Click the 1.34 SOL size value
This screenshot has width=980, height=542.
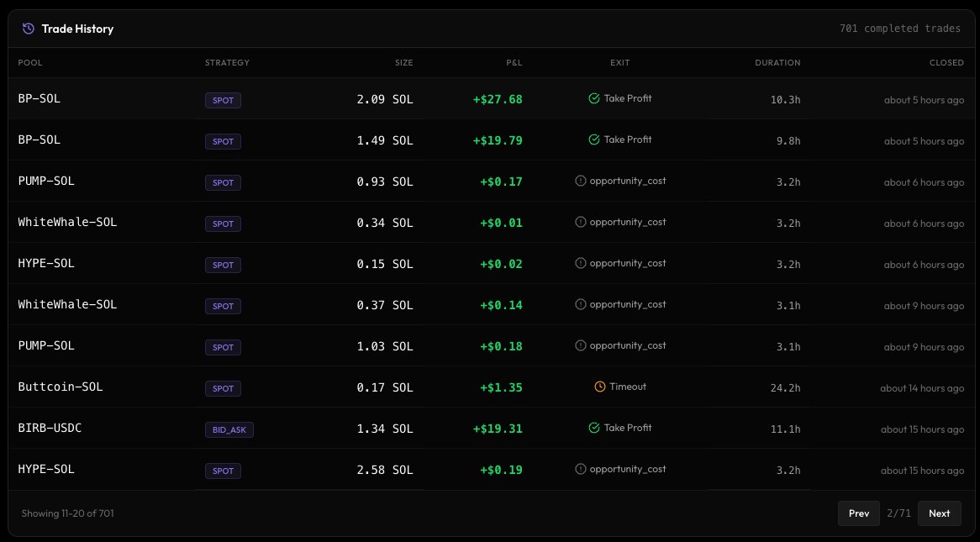click(x=385, y=429)
